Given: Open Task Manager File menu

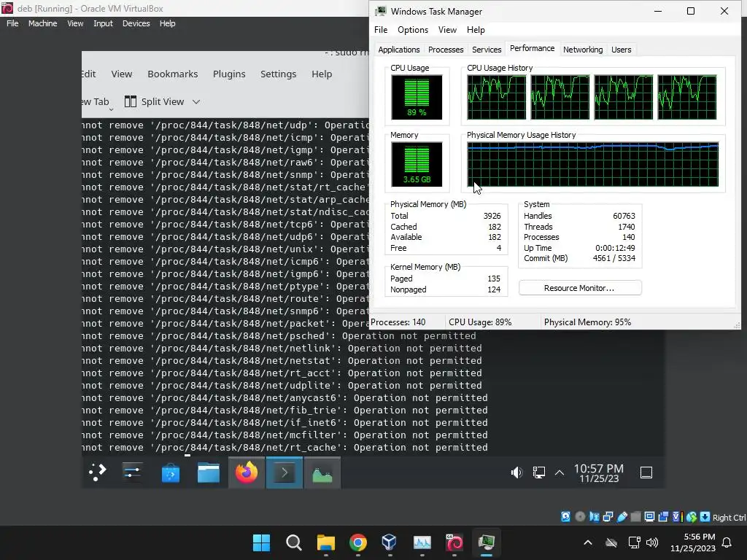Looking at the screenshot, I should coord(381,29).
